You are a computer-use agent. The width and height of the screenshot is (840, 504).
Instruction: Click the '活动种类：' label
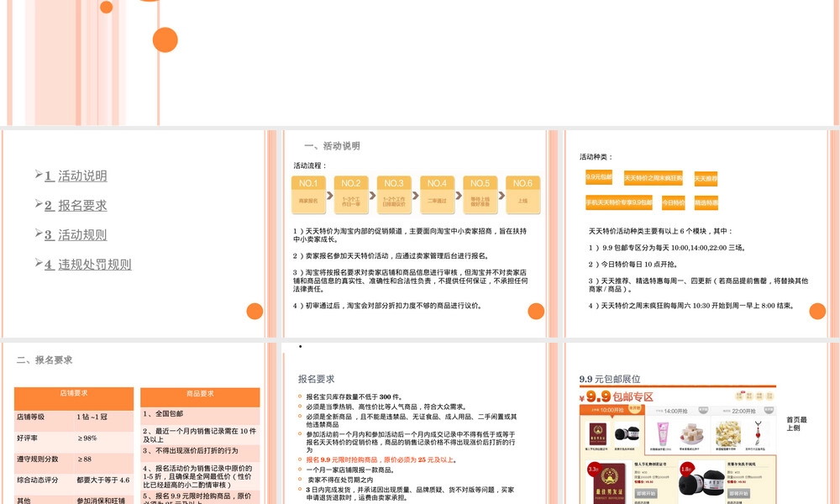(x=596, y=157)
